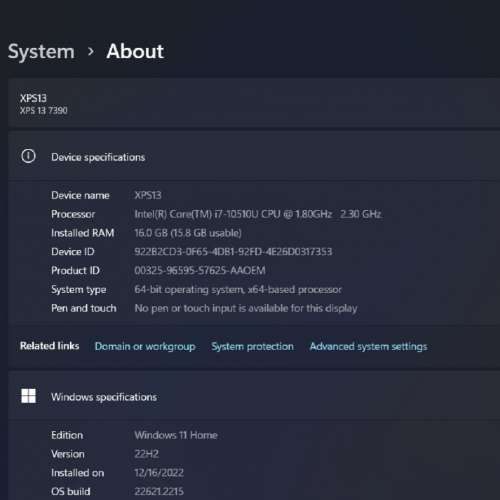The image size is (500, 500).
Task: Open Advanced system settings link
Action: (368, 346)
